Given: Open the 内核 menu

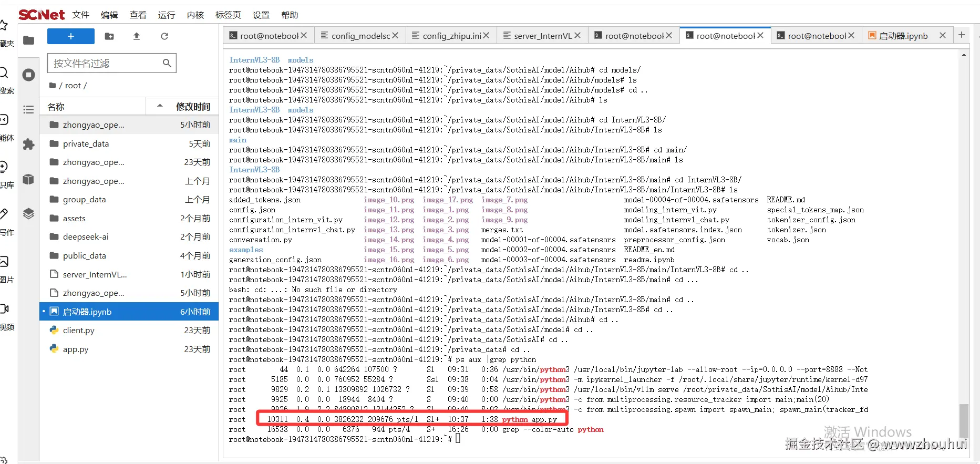Looking at the screenshot, I should pos(195,15).
